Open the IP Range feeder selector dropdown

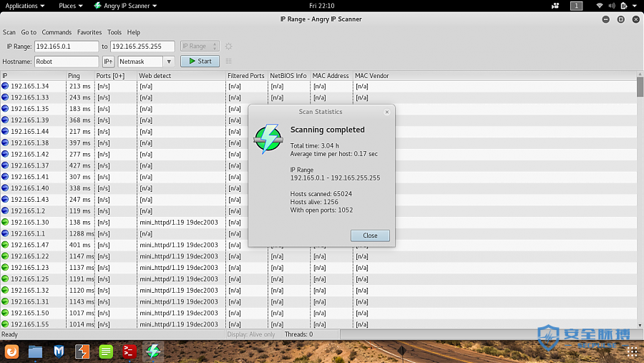[199, 46]
